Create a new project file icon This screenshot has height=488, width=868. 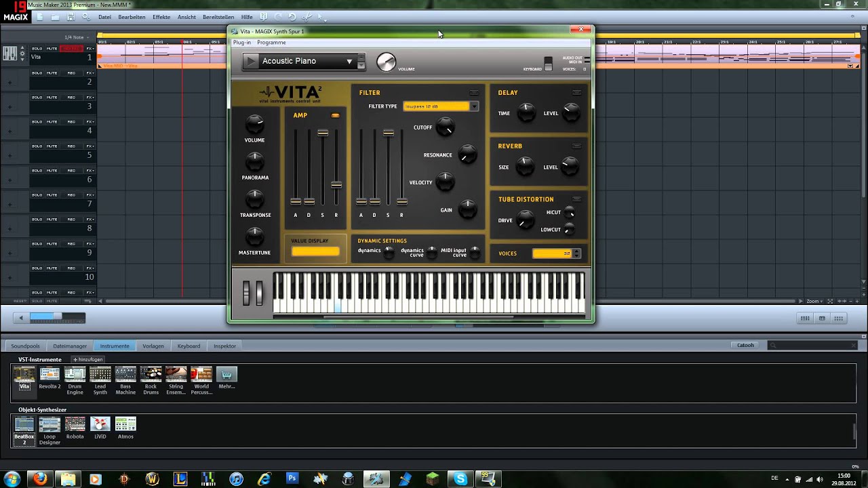coord(40,17)
